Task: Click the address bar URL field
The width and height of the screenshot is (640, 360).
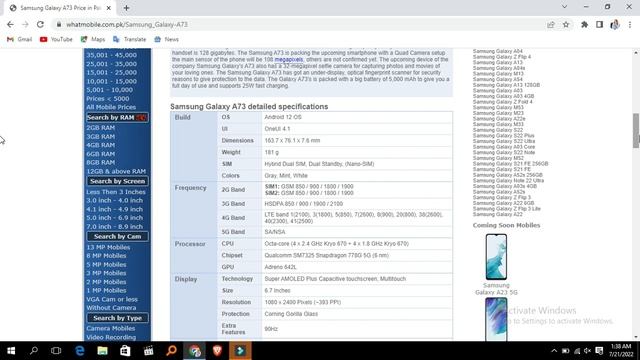Action: tap(302, 24)
